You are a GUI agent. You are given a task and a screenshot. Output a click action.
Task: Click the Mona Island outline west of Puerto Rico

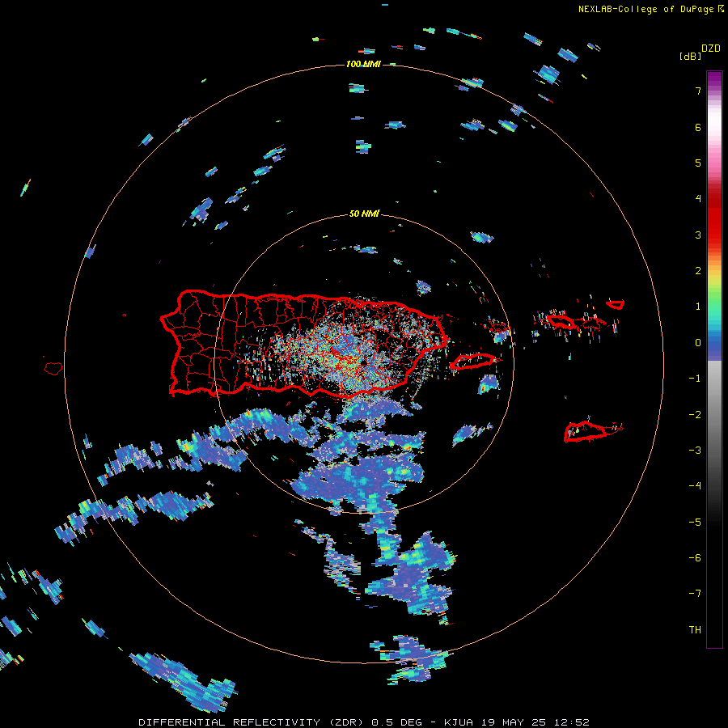(x=53, y=369)
